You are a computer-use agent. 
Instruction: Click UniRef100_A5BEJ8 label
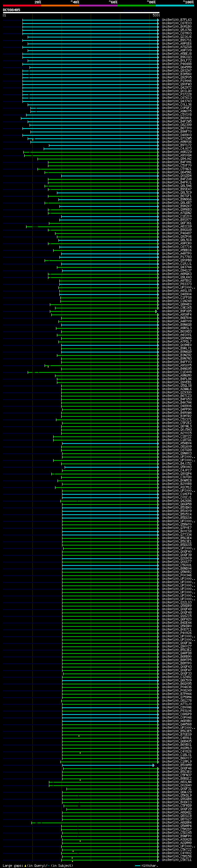click(177, 54)
